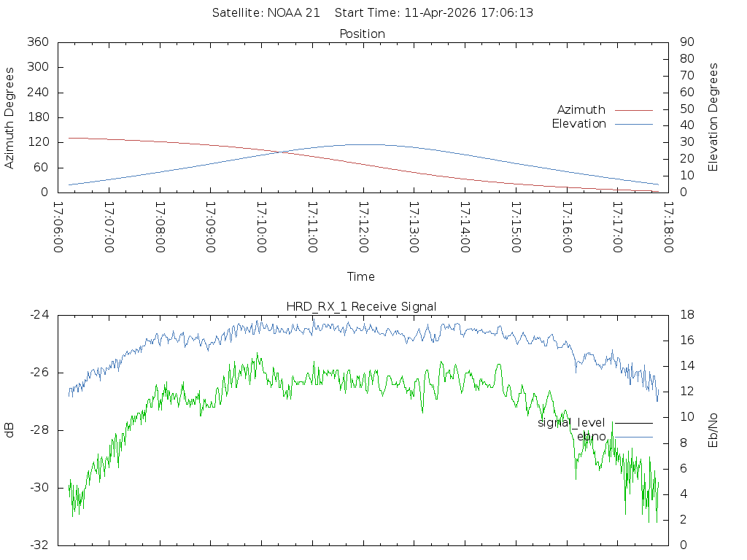Click the Satellite NOAA 21 header text
747x560 pixels.
click(266, 13)
